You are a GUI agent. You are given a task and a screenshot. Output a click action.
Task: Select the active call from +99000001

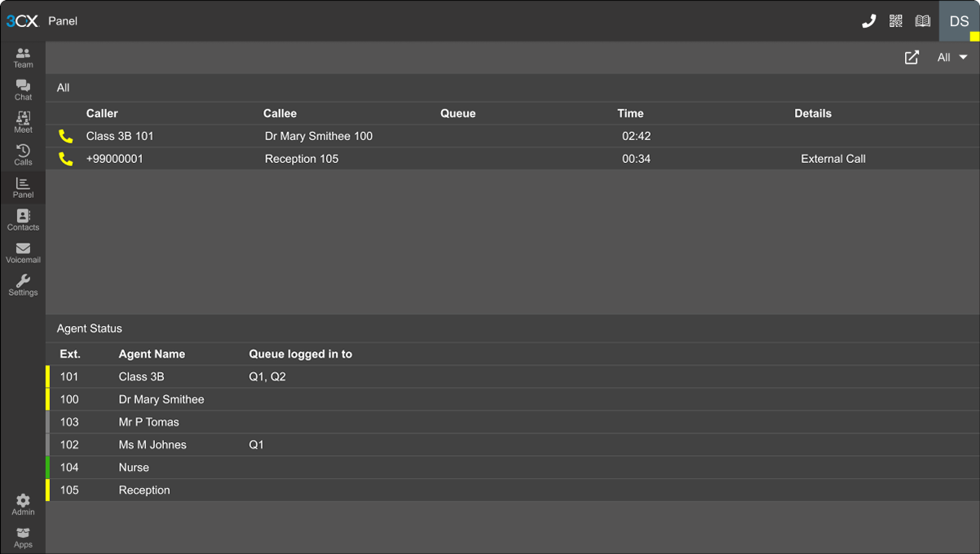coord(115,159)
